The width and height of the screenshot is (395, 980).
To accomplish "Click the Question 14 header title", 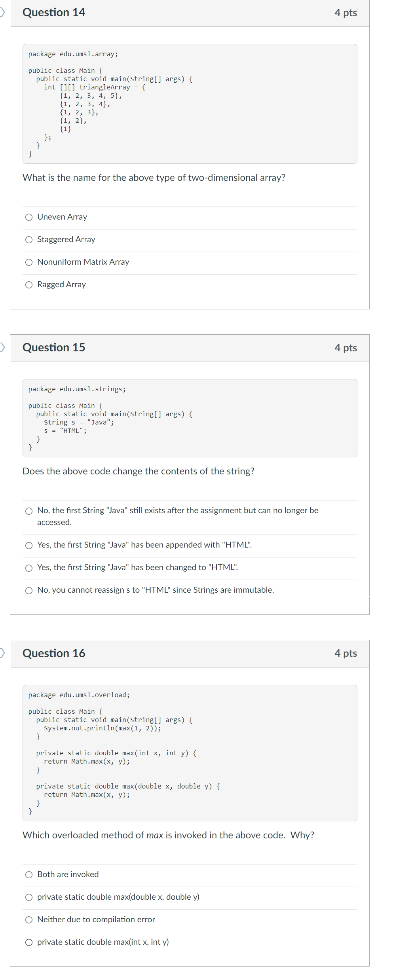I will [x=54, y=12].
